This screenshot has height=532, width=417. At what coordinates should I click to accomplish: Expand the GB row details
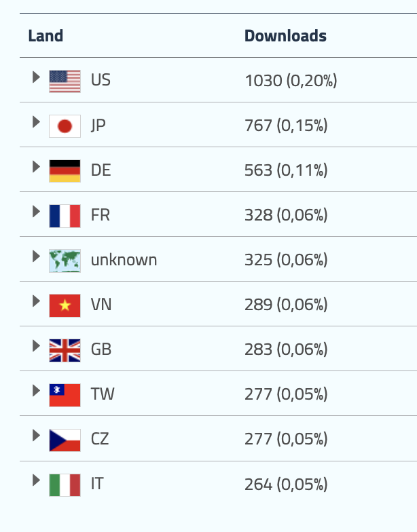coord(36,345)
